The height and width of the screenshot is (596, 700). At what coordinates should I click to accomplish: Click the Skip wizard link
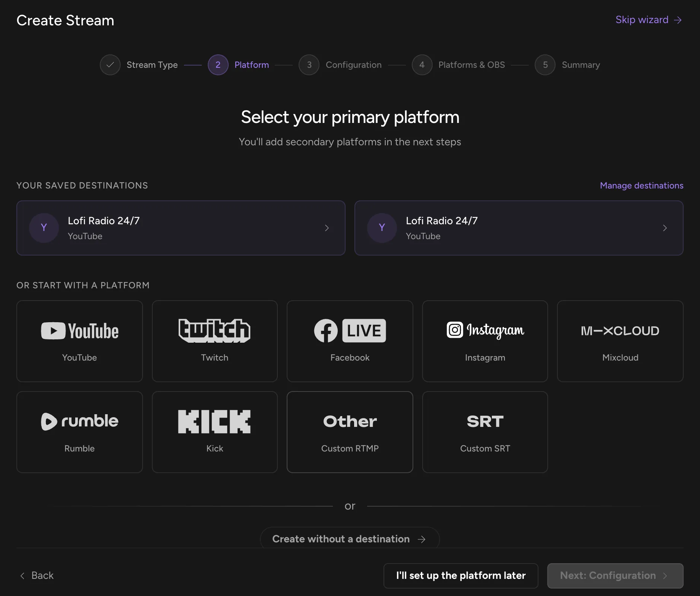point(649,20)
